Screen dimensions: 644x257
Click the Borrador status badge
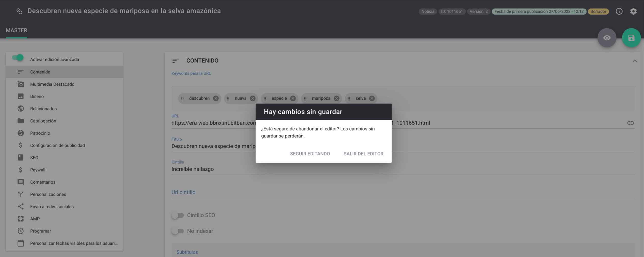[x=598, y=11]
